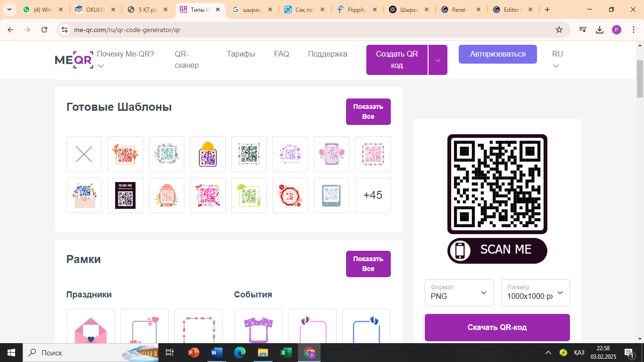Choose the pink baby footprints frame
This screenshot has height=362, width=644.
(x=312, y=326)
